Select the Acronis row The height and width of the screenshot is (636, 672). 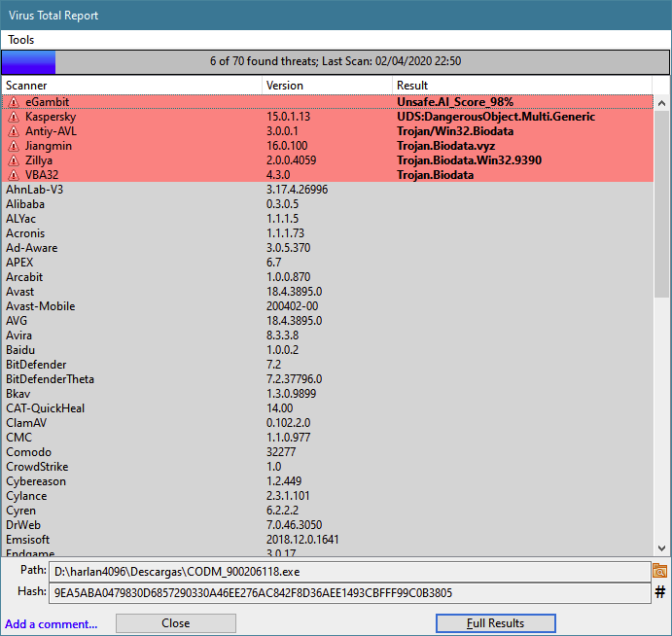[x=328, y=233]
